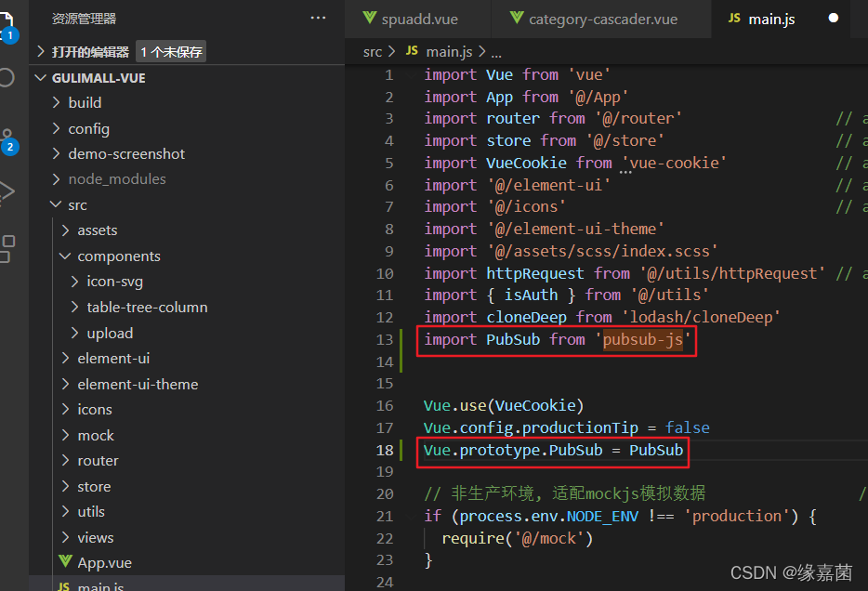
Task: Fold the if block at line 21
Action: pyautogui.click(x=412, y=516)
